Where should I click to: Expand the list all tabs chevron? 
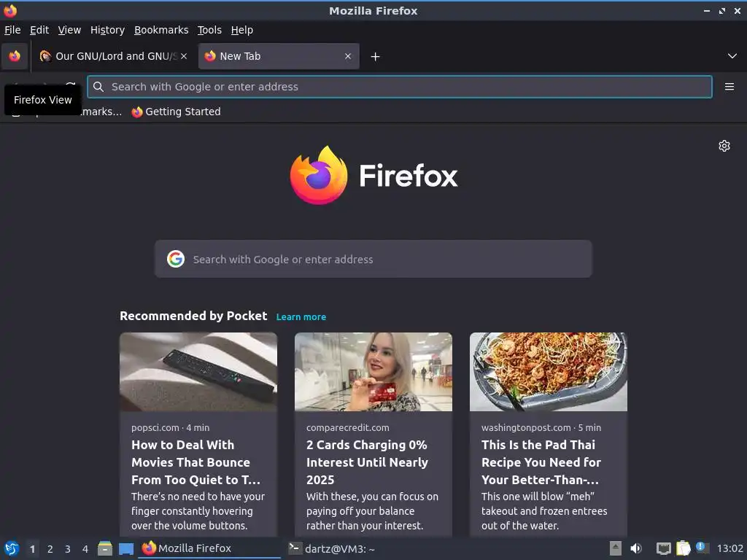732,56
